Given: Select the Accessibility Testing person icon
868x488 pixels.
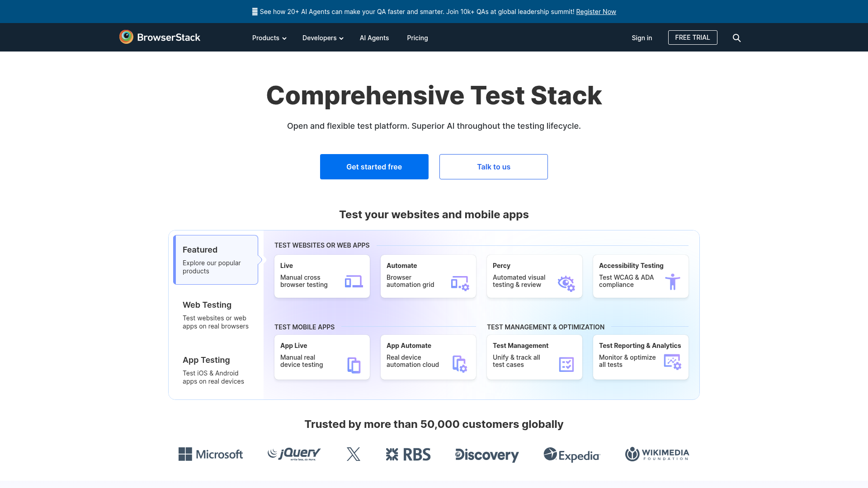Looking at the screenshot, I should [x=673, y=282].
